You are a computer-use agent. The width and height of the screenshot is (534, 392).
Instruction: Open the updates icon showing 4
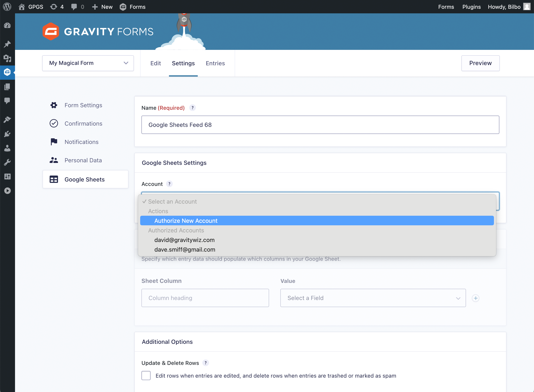(57, 7)
